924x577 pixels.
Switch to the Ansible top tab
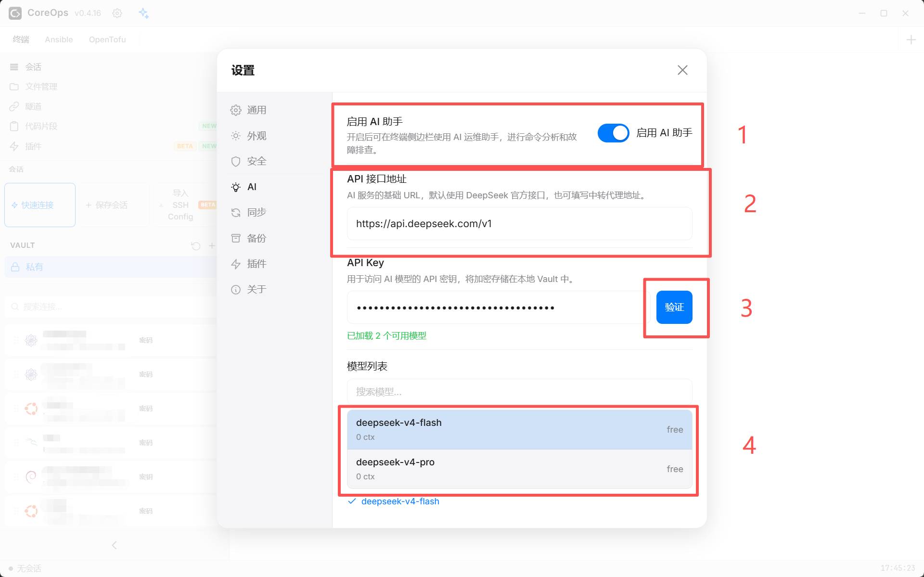point(59,39)
